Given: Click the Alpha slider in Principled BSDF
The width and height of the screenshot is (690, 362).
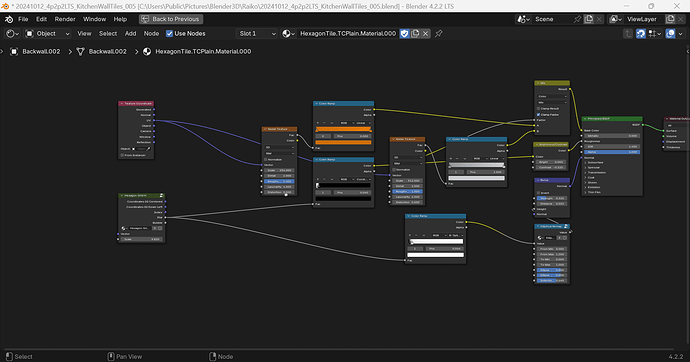Looking at the screenshot, I should pos(611,152).
